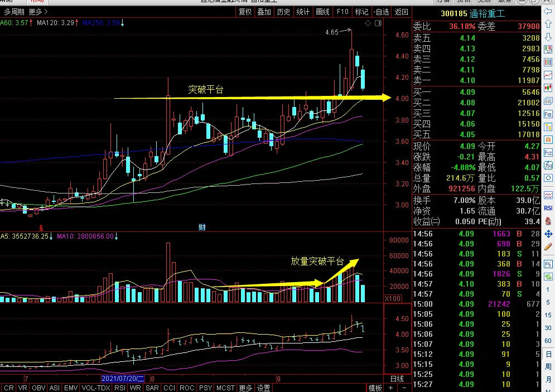
Task: Select the SAR indicator tab
Action: pos(152,388)
